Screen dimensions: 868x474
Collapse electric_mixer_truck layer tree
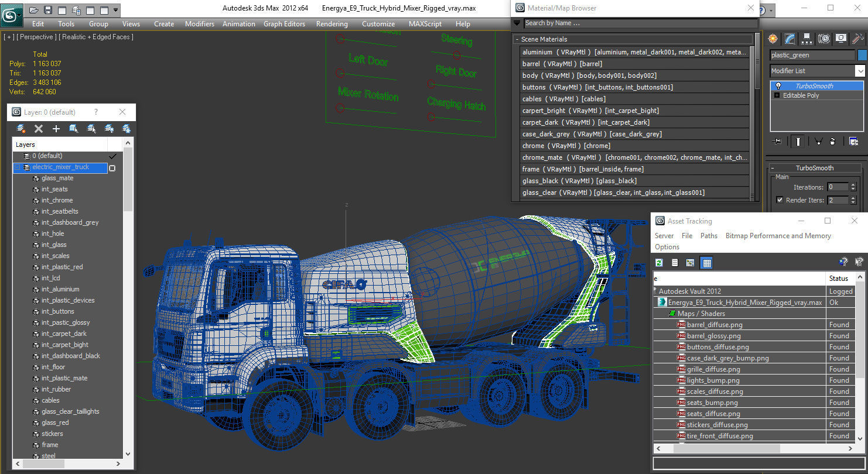[18, 167]
